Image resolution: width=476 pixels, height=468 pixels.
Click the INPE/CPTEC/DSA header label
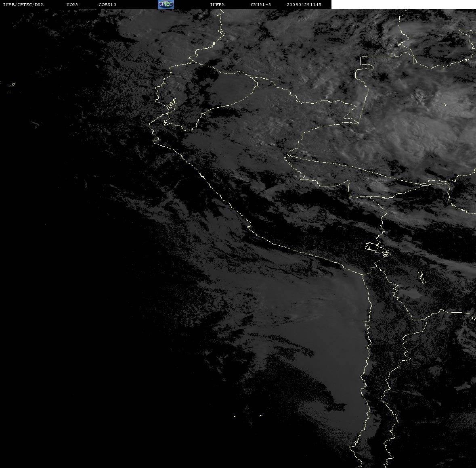pyautogui.click(x=23, y=4)
